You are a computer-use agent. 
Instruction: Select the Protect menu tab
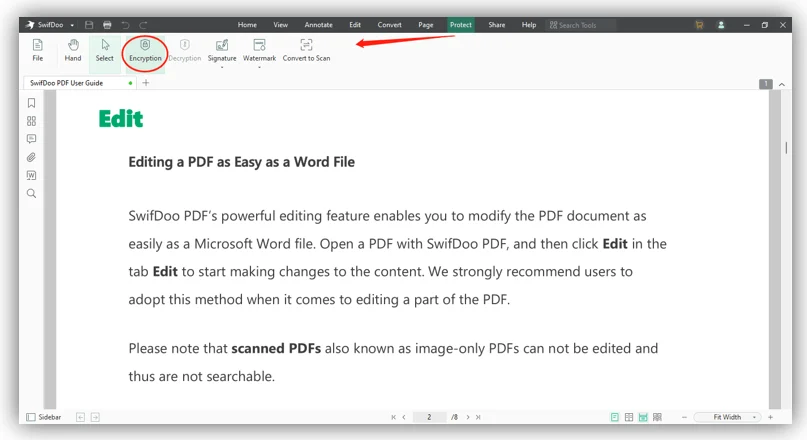tap(461, 25)
